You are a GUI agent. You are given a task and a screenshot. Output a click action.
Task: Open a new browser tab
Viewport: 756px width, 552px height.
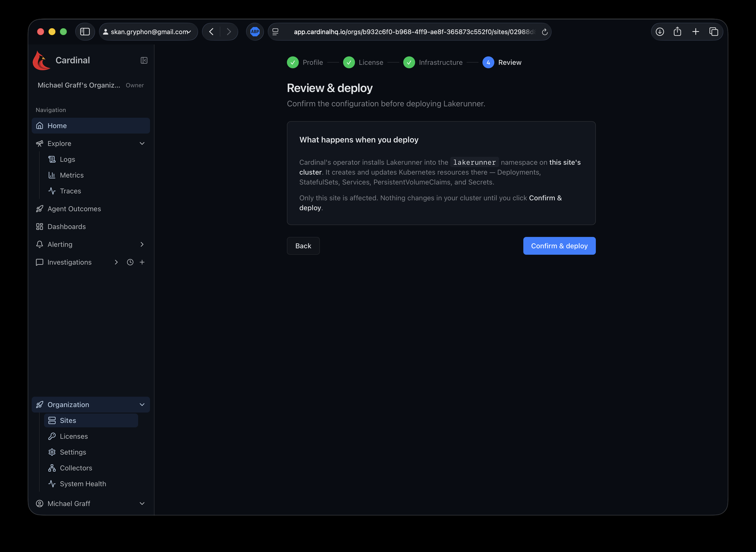(x=696, y=32)
